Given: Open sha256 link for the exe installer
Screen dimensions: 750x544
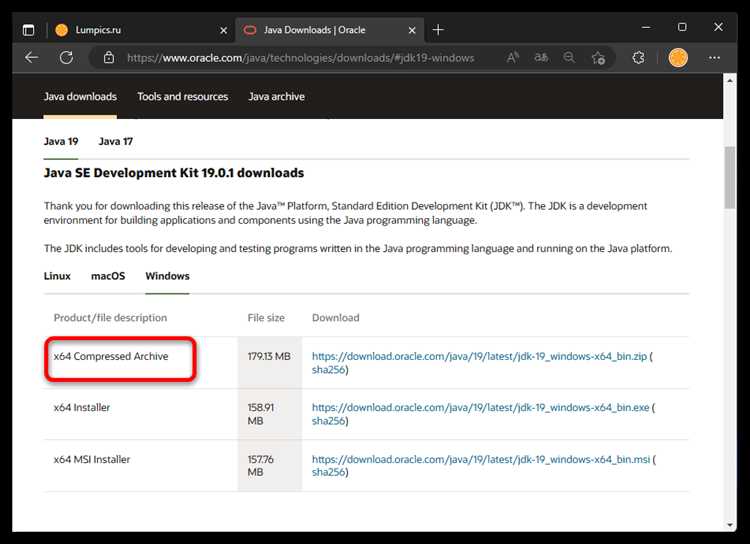Looking at the screenshot, I should coord(328,421).
